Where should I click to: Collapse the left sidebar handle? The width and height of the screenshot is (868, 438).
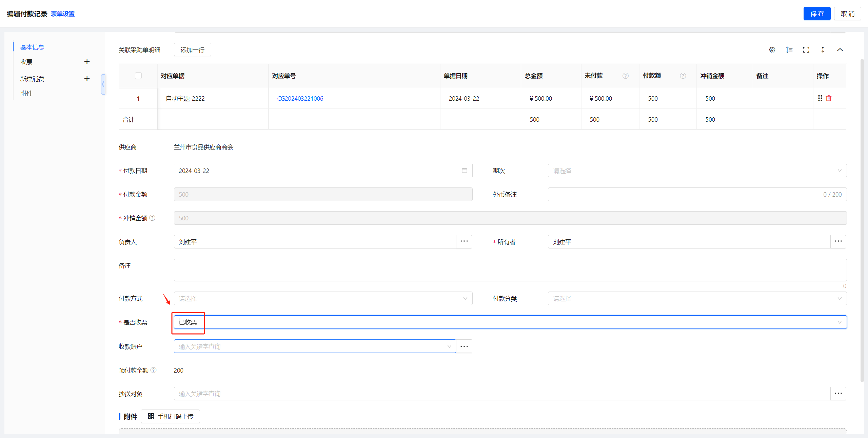tap(103, 84)
